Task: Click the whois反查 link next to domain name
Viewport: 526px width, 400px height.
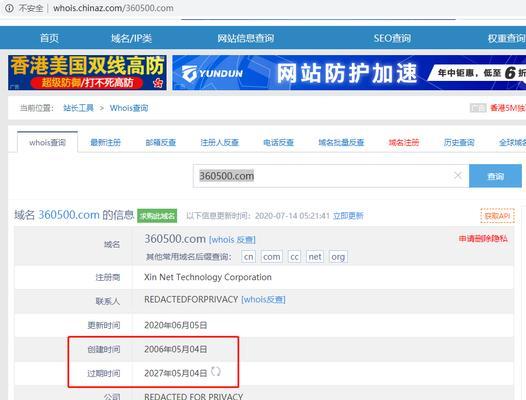Action: tap(232, 240)
